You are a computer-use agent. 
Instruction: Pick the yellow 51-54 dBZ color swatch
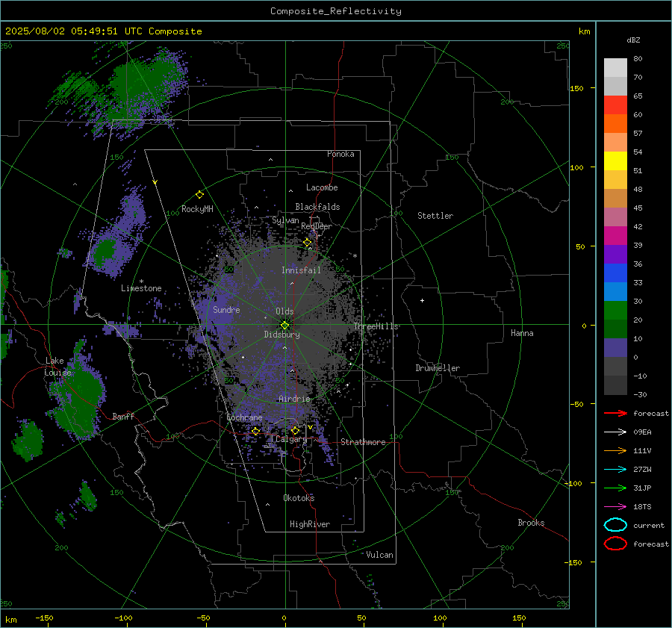tap(615, 161)
